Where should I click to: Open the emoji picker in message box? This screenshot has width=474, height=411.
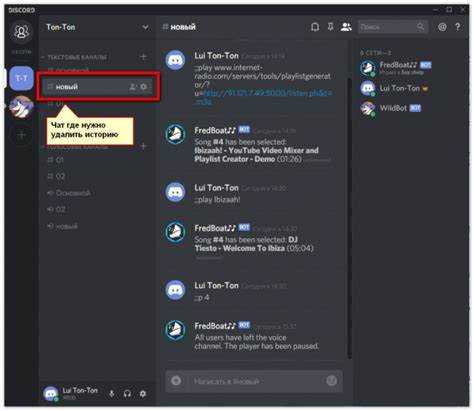pos(331,381)
